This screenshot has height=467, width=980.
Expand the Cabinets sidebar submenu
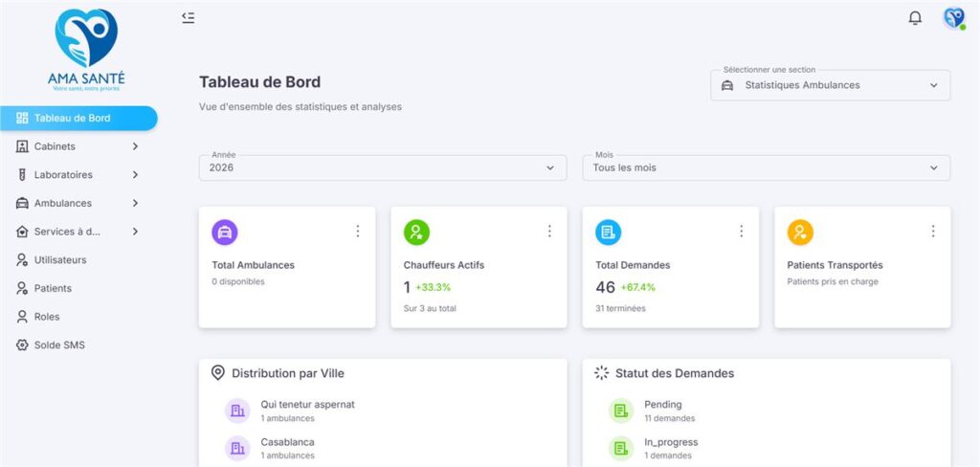(x=78, y=146)
